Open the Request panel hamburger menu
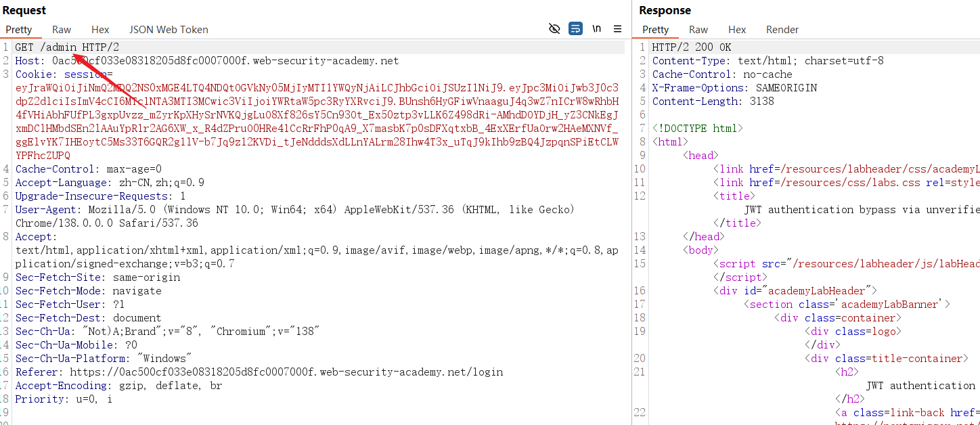 coord(617,28)
